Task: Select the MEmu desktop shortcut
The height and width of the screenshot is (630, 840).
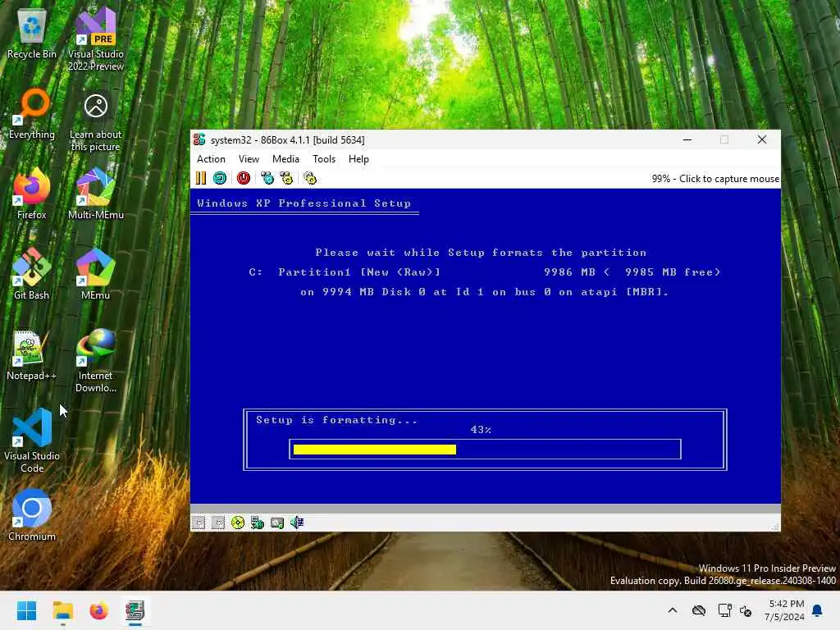Action: pyautogui.click(x=96, y=276)
